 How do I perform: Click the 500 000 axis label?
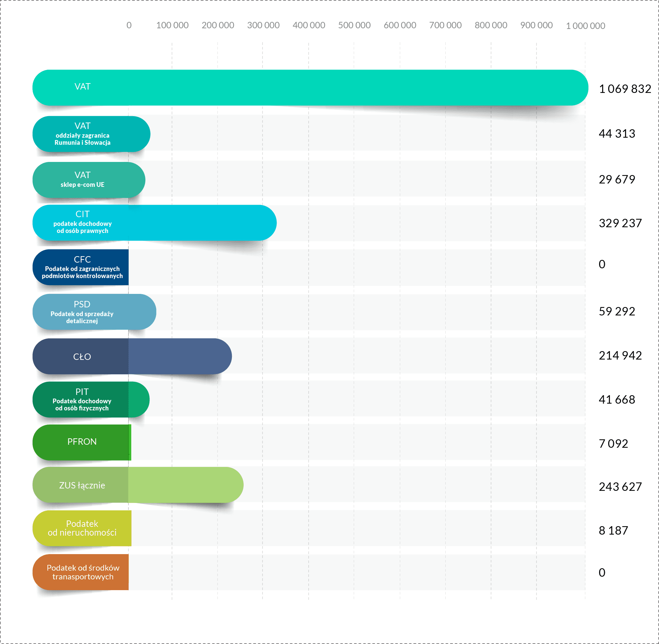pyautogui.click(x=354, y=25)
